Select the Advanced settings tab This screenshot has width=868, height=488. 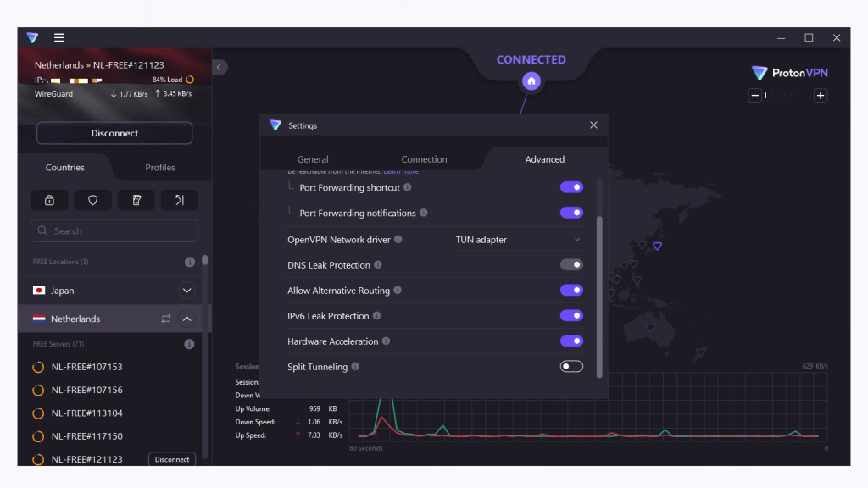[545, 159]
